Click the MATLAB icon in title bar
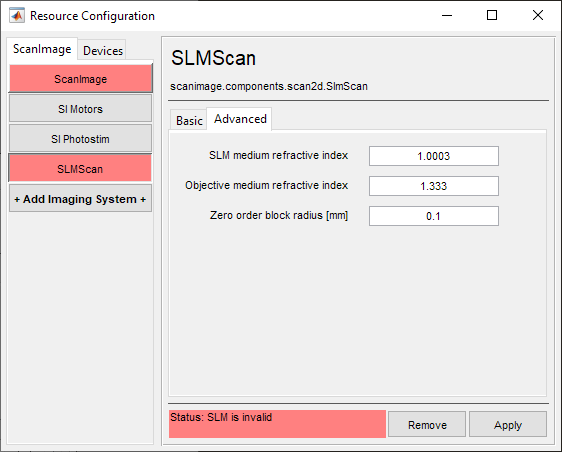Viewport: 562px width, 452px height. point(17,15)
